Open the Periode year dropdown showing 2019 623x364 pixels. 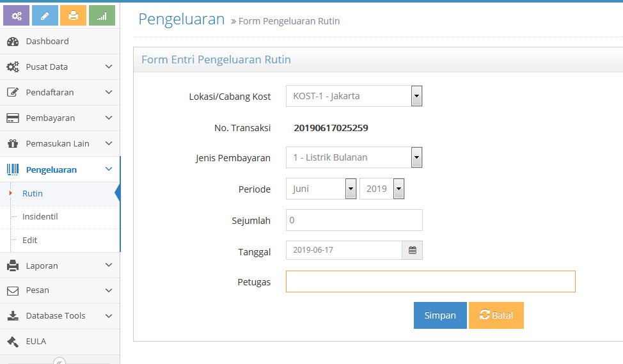click(x=382, y=189)
